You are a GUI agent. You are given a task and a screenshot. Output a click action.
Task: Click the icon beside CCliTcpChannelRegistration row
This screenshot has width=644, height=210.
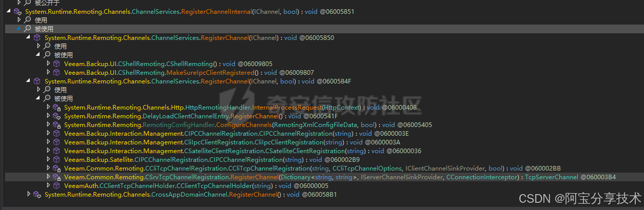tap(56, 168)
